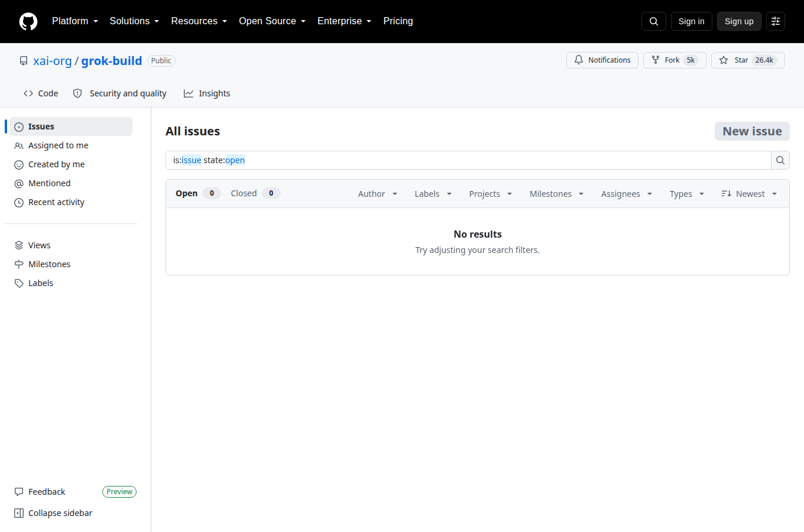Fork the grok-build repository
The image size is (804, 532).
coord(675,60)
